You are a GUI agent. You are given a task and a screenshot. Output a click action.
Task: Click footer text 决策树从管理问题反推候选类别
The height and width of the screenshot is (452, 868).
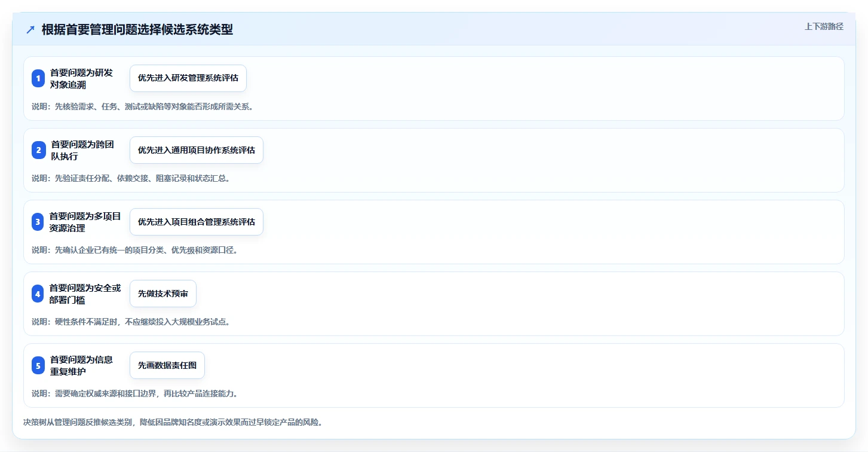(x=173, y=423)
